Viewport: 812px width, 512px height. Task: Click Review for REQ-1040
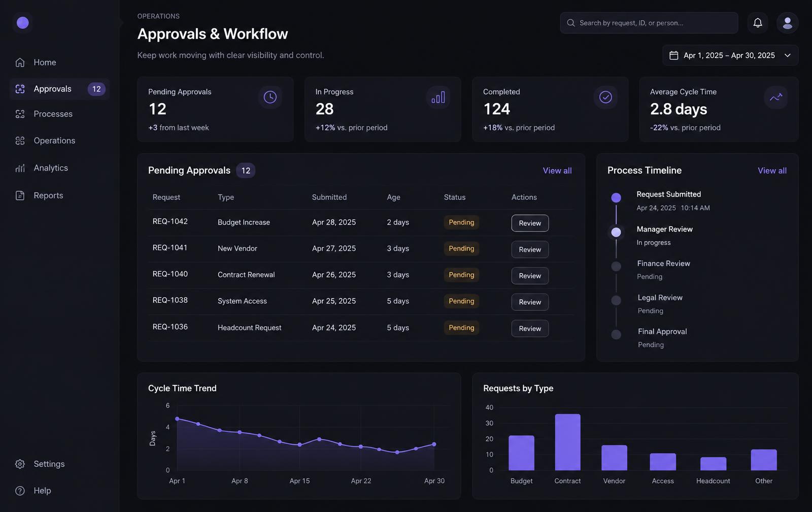(530, 276)
